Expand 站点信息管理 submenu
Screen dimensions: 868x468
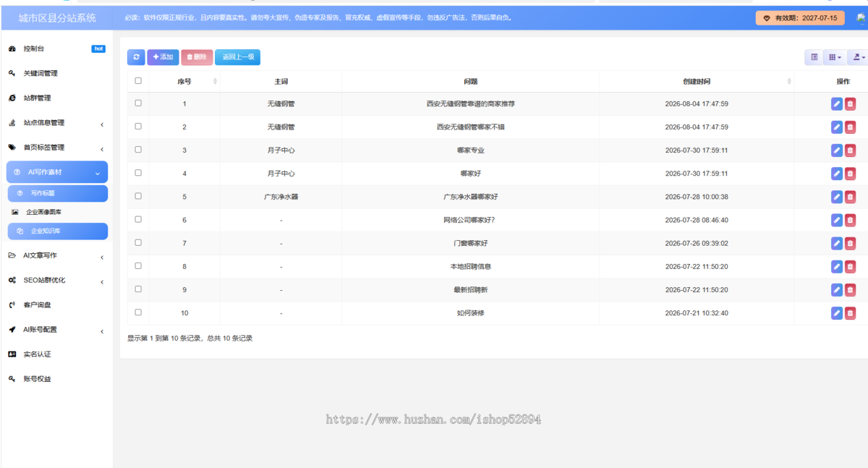[x=56, y=123]
